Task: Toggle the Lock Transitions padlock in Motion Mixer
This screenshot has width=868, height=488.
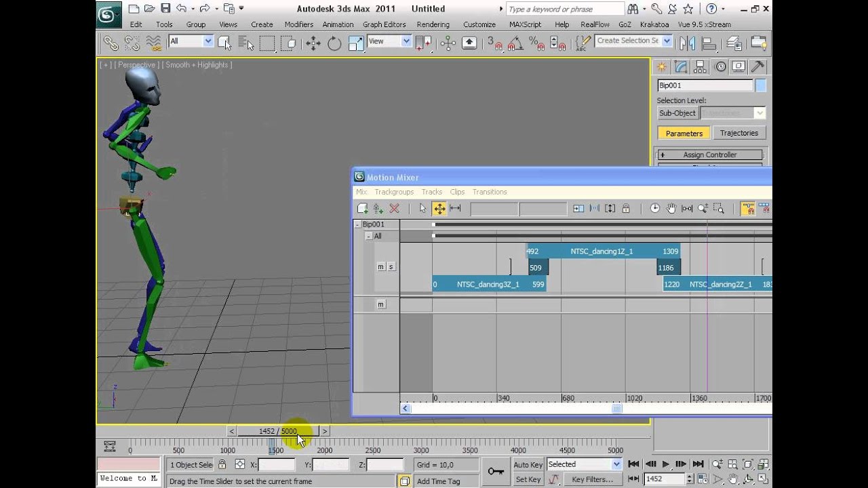Action: (x=626, y=209)
